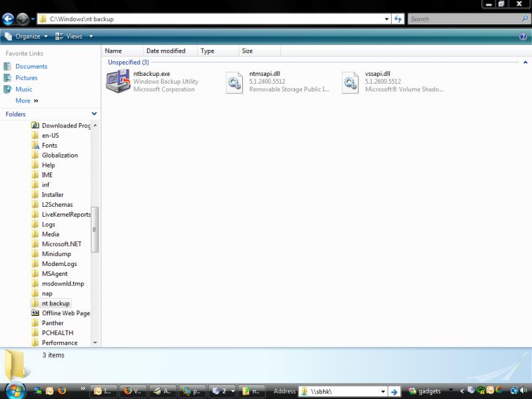Launch Firefox from quick launch bar
This screenshot has height=399, width=532.
(x=62, y=391)
